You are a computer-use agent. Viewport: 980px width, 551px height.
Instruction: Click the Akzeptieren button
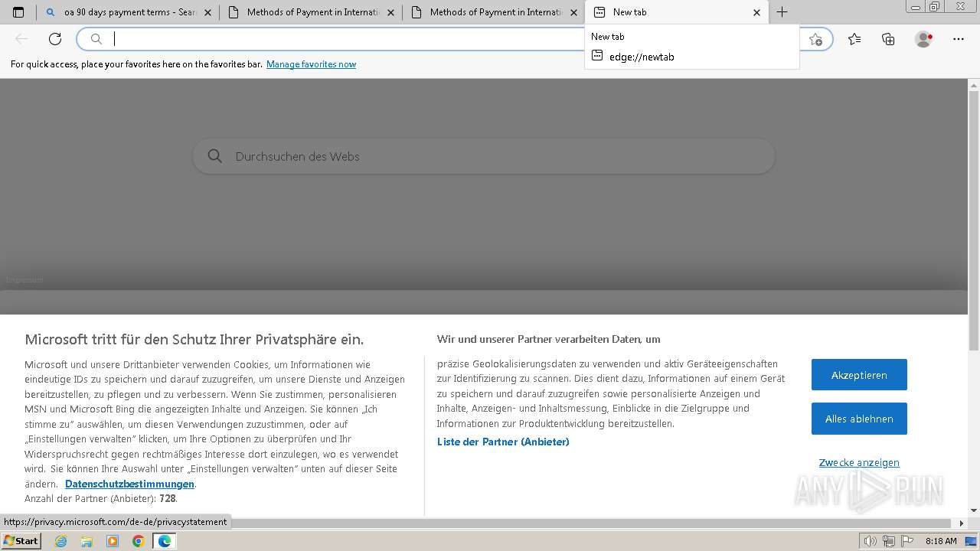click(859, 375)
